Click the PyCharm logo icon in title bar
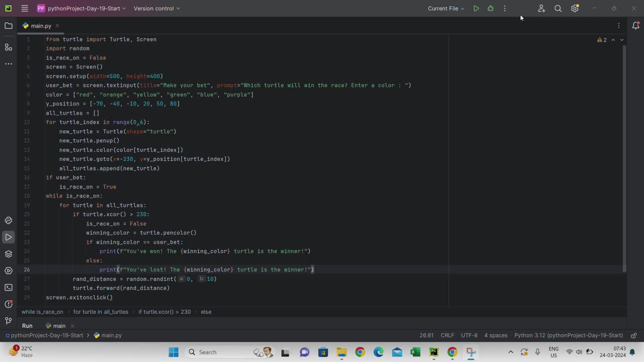The width and height of the screenshot is (644, 362). 8,9
